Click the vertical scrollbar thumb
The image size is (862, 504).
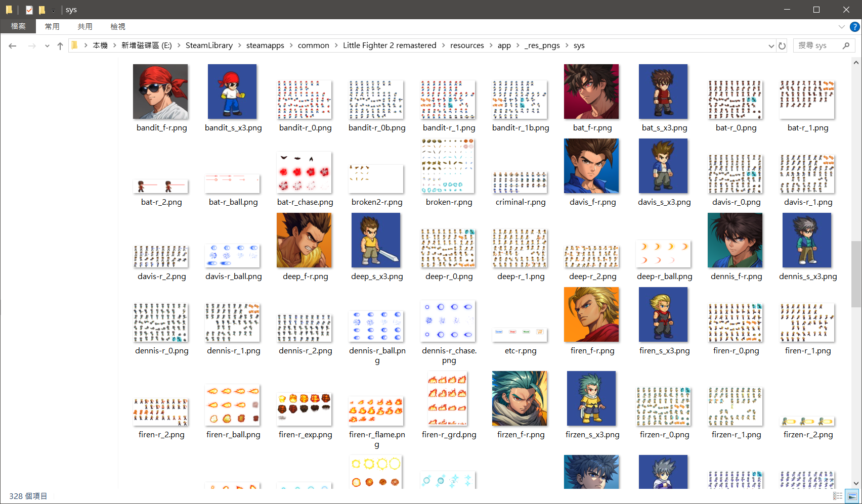[856, 273]
